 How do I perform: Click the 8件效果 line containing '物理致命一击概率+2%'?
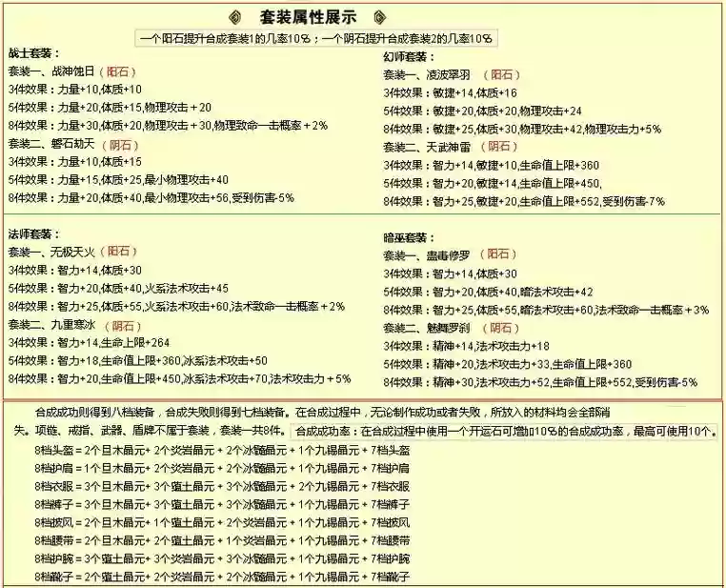pyautogui.click(x=168, y=126)
